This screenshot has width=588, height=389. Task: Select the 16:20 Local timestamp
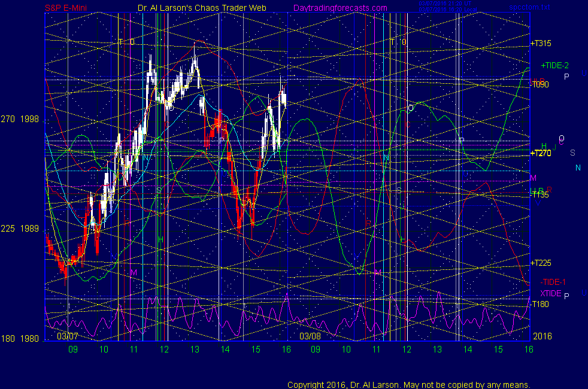click(x=448, y=10)
